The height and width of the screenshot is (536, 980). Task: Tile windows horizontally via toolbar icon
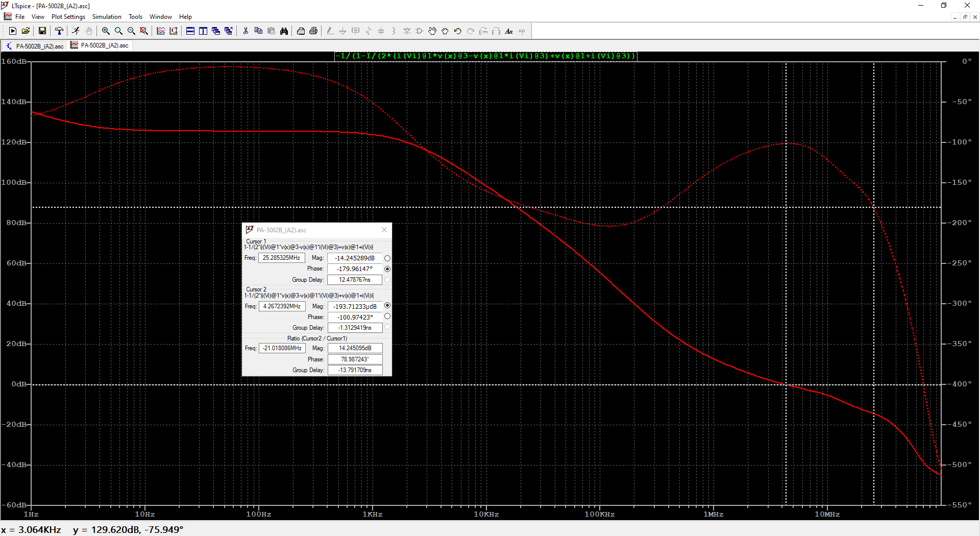tap(190, 31)
